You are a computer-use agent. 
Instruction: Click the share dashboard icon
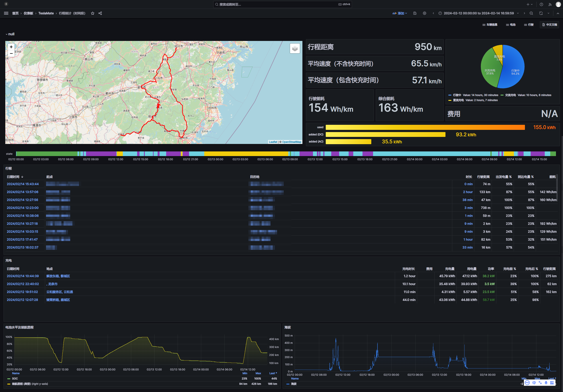point(100,13)
